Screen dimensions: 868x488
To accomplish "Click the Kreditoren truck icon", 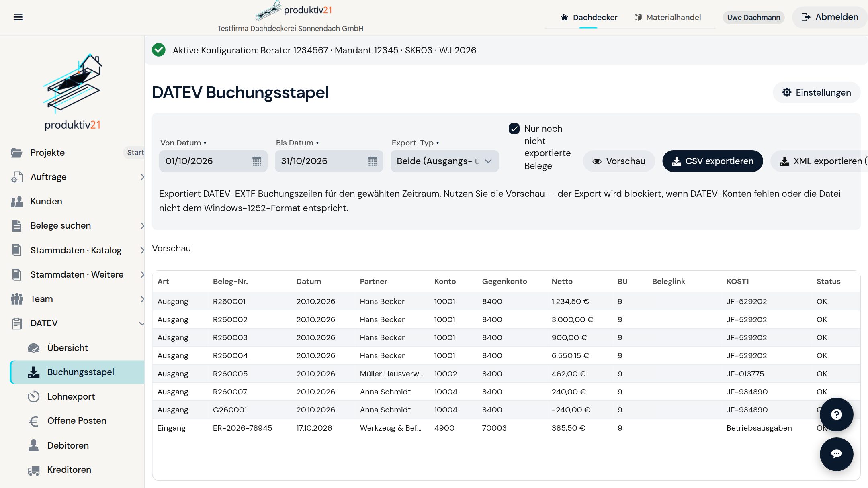I will pos(34,470).
